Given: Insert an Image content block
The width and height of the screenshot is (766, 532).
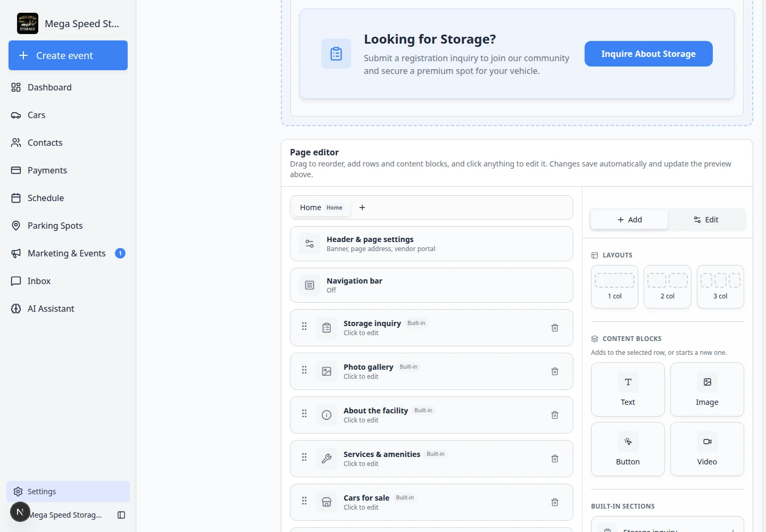Looking at the screenshot, I should pyautogui.click(x=707, y=389).
